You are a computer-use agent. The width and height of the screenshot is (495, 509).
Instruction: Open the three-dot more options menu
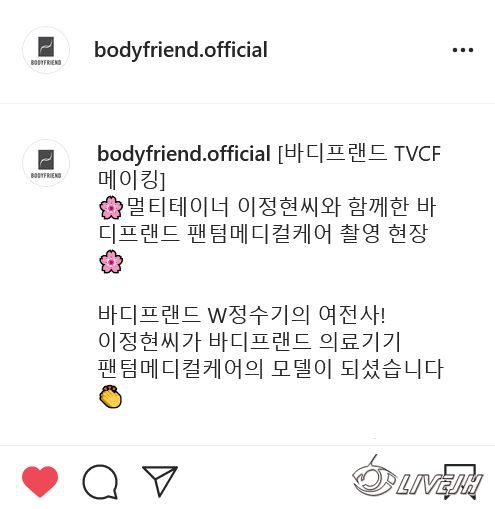(463, 50)
